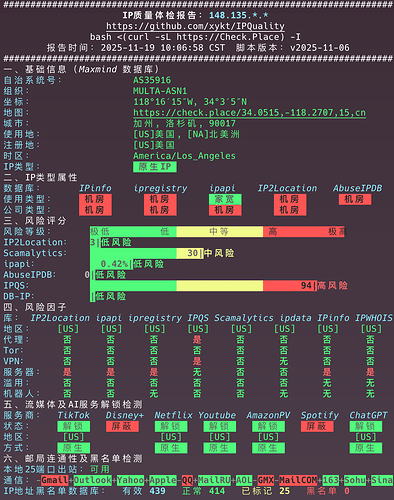
Task: Click the green 163 mail badge
Action: [x=330, y=480]
